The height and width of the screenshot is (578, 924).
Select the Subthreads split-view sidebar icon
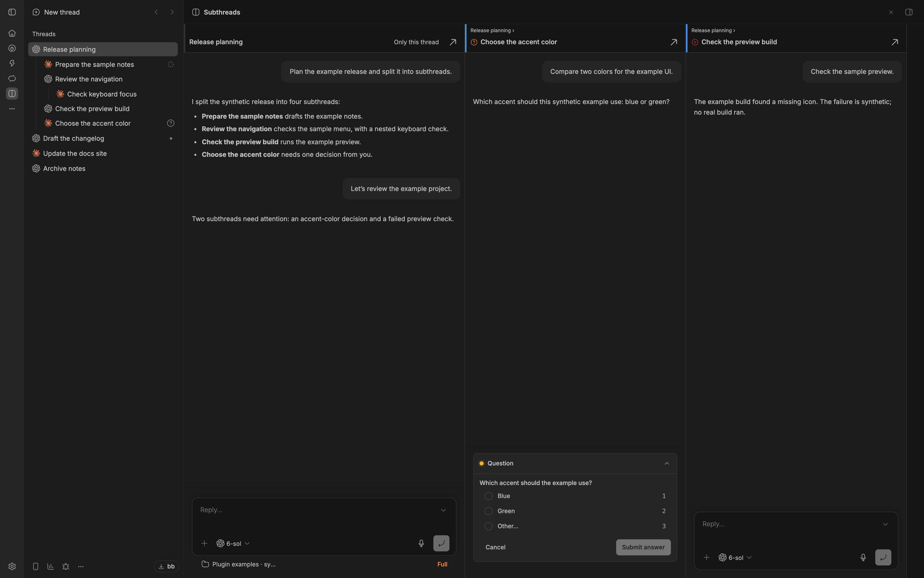[x=12, y=94]
